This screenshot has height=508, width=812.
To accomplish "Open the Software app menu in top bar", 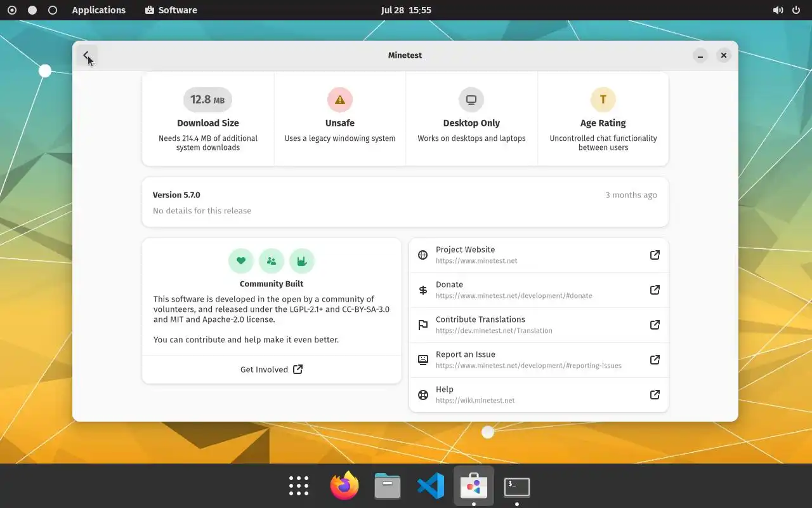I will (x=171, y=10).
